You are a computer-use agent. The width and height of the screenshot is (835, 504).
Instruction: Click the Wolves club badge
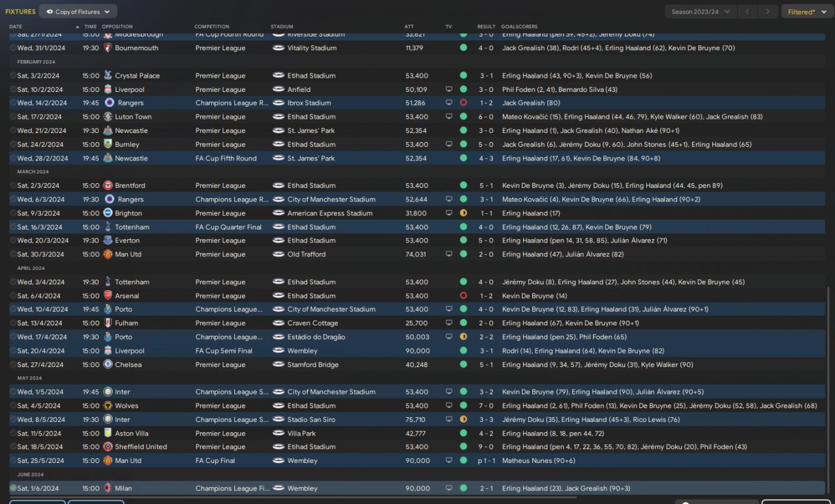[108, 406]
